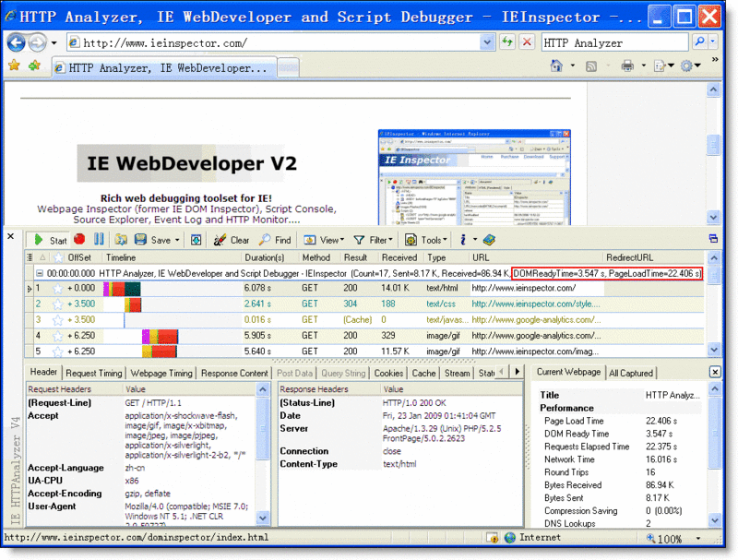Open the Tools dropdown in the analyzer
The height and width of the screenshot is (560, 738).
pyautogui.click(x=428, y=239)
